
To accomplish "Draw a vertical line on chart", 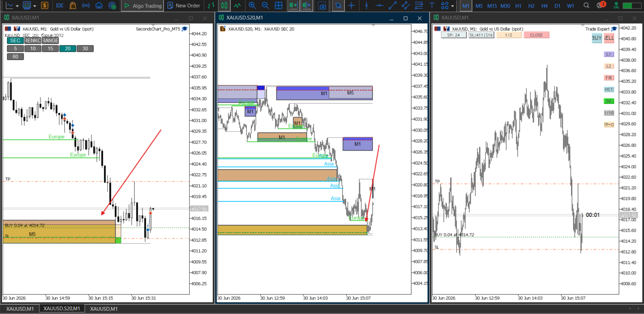I will pyautogui.click(x=367, y=5).
